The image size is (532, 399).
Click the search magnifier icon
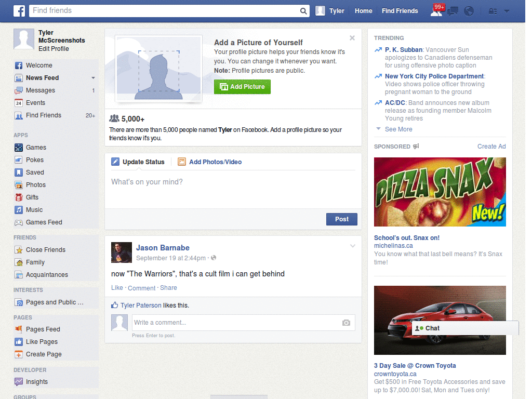point(303,11)
